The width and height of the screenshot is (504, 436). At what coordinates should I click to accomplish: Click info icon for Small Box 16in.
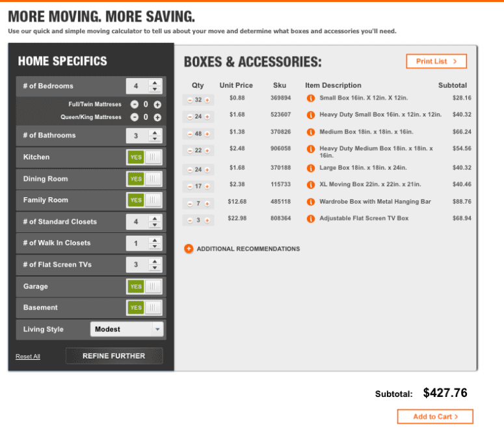(311, 99)
